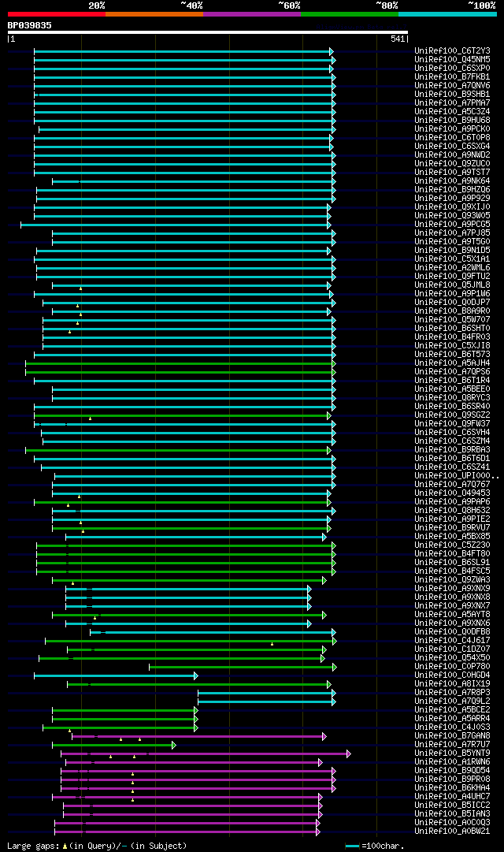
Task: Select the red ~20% identity swatch
Action: [x=57, y=14]
